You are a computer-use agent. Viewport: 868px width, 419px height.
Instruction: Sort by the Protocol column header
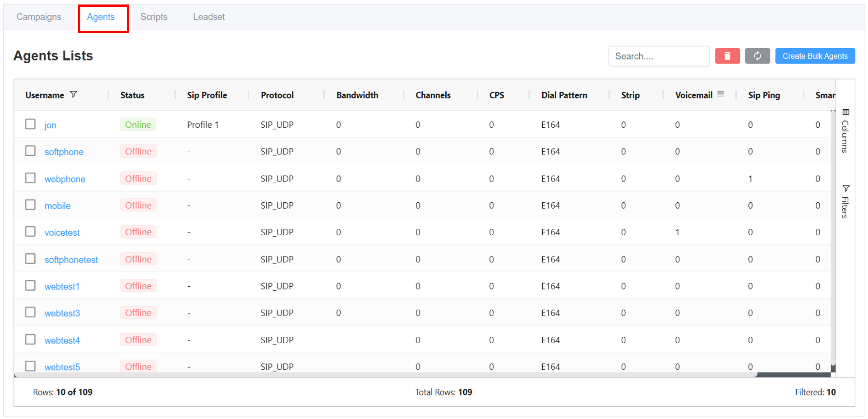coord(277,95)
